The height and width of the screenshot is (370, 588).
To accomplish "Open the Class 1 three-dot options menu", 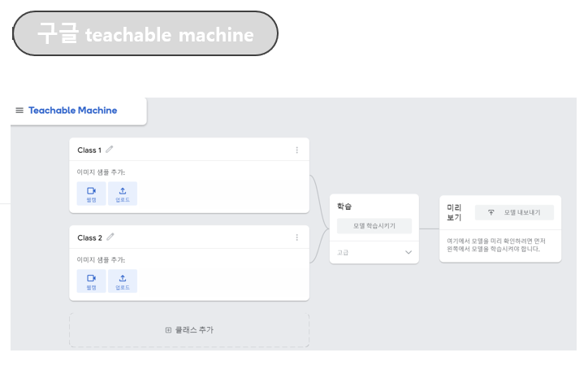I will pyautogui.click(x=297, y=150).
